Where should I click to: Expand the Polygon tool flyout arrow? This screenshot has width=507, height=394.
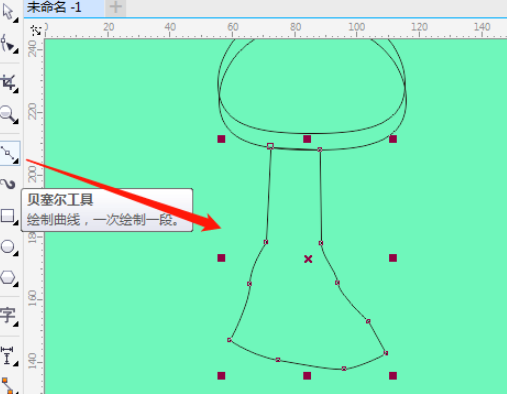tap(16, 284)
